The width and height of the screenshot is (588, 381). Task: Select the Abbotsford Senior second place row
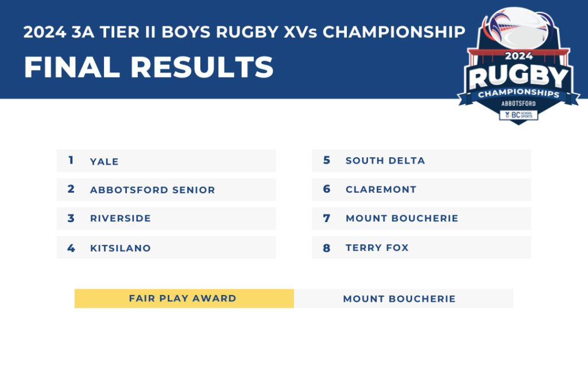click(x=166, y=189)
